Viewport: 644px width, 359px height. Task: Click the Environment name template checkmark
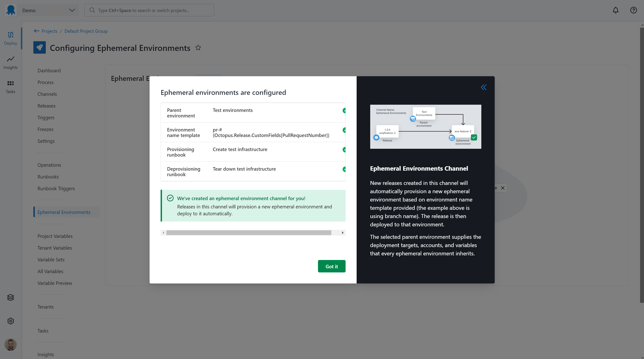point(344,130)
